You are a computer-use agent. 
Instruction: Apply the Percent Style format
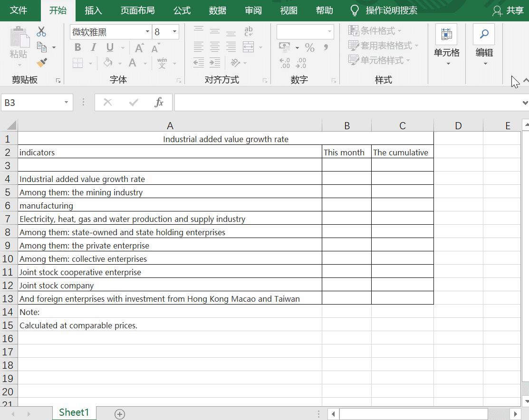(309, 47)
